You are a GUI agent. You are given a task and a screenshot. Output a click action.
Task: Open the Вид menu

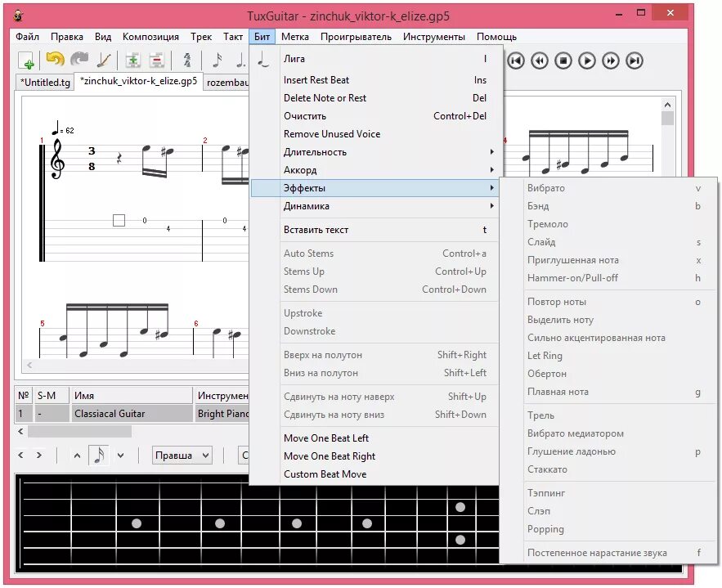coord(103,37)
